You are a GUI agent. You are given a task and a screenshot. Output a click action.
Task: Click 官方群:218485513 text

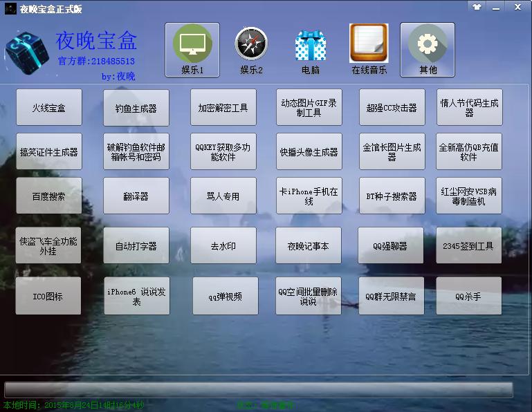click(x=96, y=61)
